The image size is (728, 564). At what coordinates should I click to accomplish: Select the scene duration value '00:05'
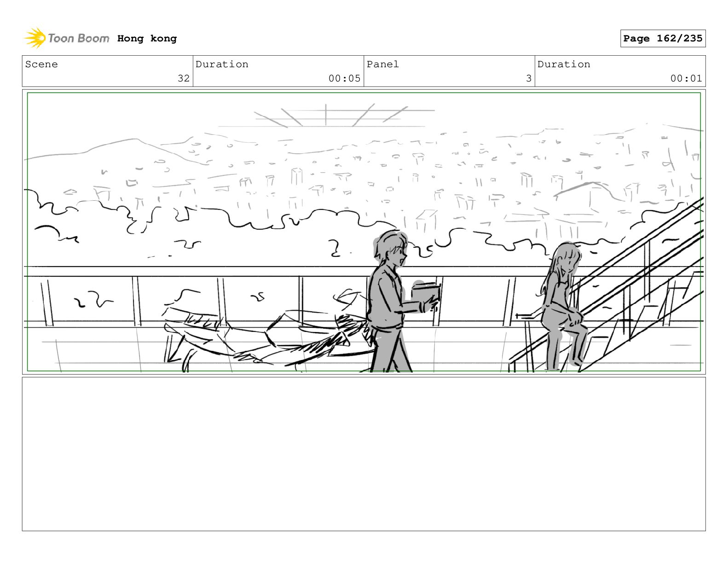point(344,78)
